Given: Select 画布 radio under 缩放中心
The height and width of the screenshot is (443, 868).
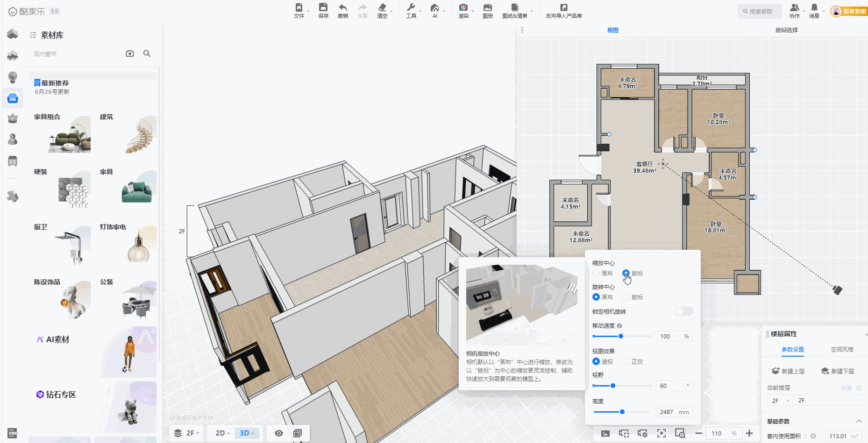Looking at the screenshot, I should point(596,273).
